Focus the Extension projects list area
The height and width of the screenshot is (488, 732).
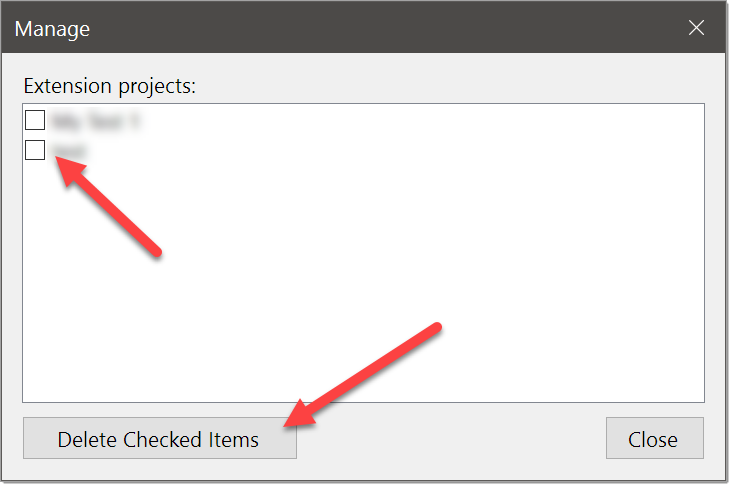(363, 253)
